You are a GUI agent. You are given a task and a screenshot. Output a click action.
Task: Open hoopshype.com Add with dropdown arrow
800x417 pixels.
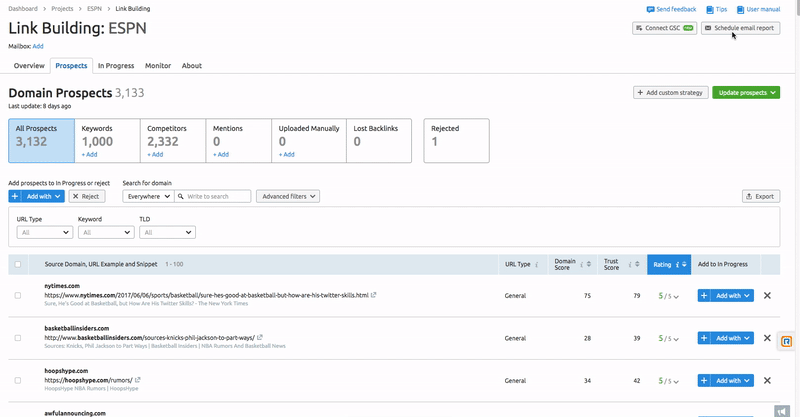pyautogui.click(x=747, y=380)
